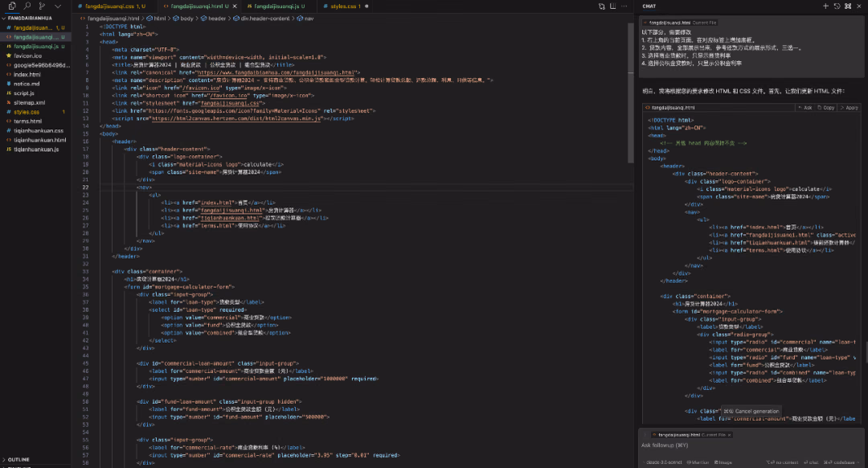Screen dimensions: 868x468
Task: Open the claude-3.5-sonnet model selector
Action: (x=664, y=462)
